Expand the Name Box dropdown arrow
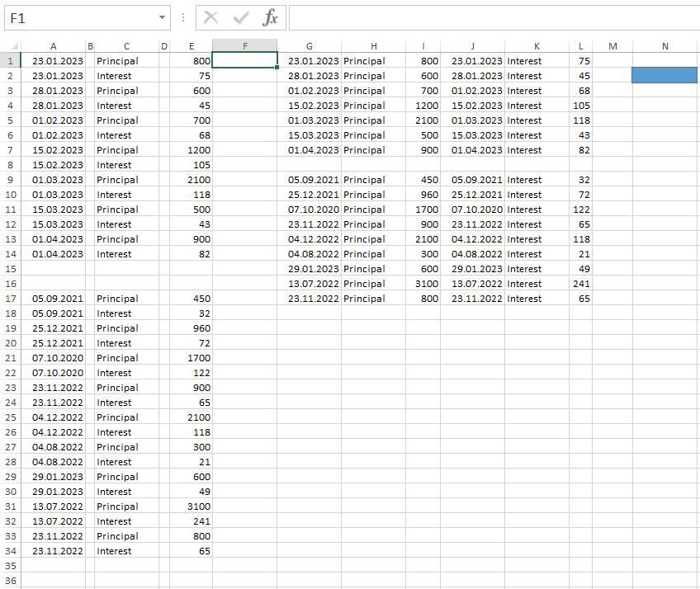700x589 pixels. [162, 18]
